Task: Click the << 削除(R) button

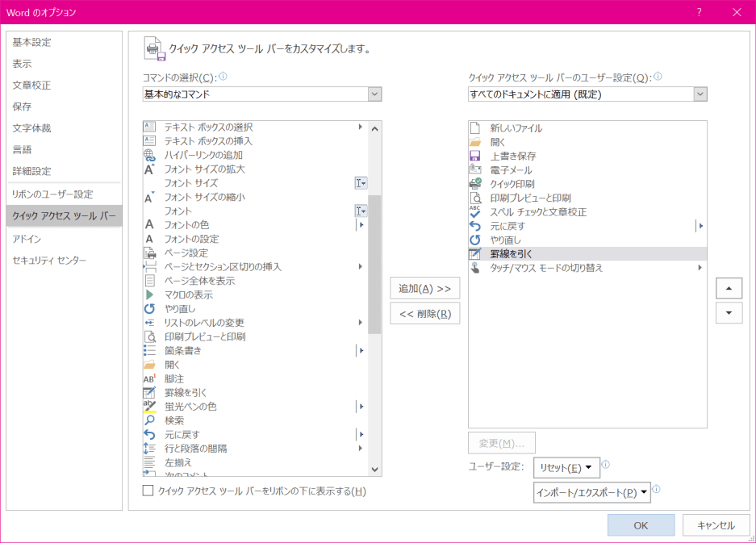Action: (x=424, y=313)
